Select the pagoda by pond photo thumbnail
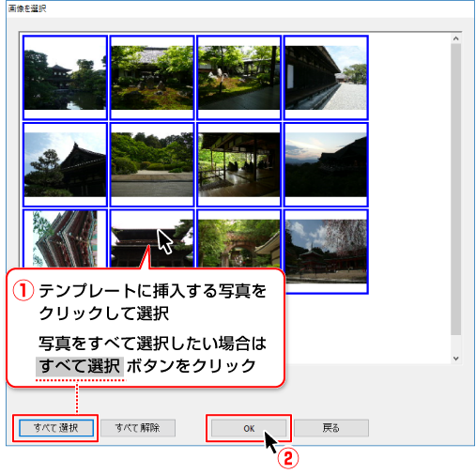Screen dimensions: 476x474 pos(65,78)
